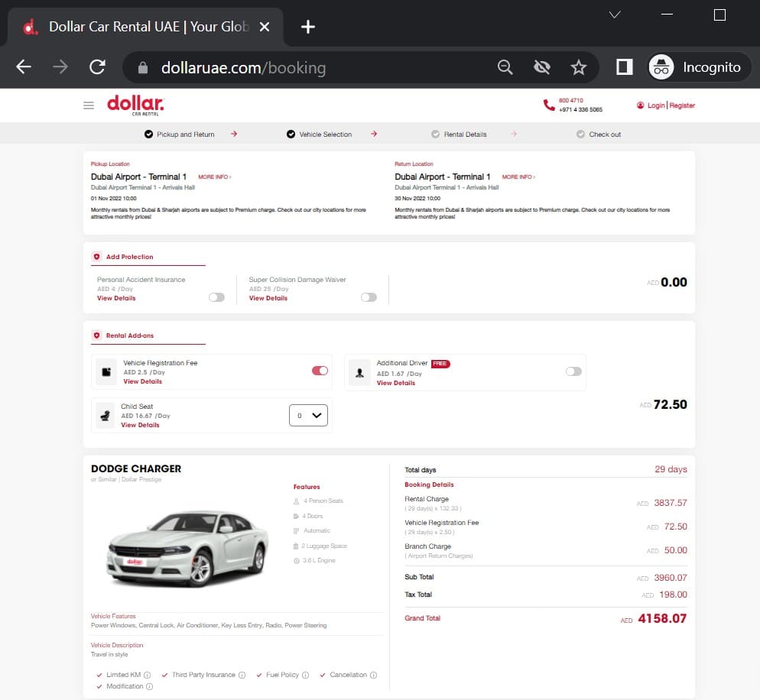Open MORE INFO for return location
The image size is (760, 700).
coord(518,177)
